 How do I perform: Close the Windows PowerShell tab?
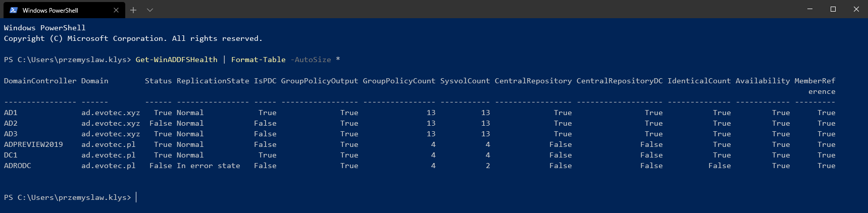(x=116, y=10)
